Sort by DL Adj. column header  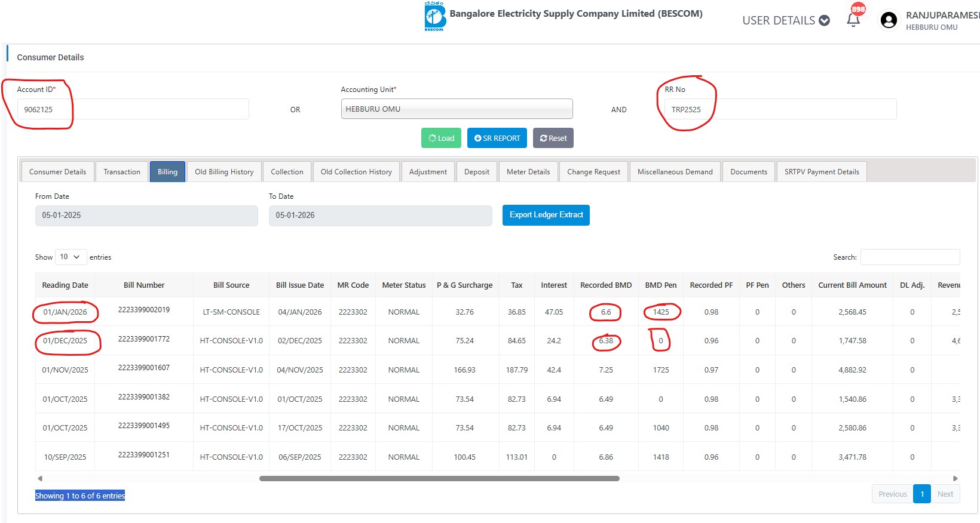click(912, 285)
